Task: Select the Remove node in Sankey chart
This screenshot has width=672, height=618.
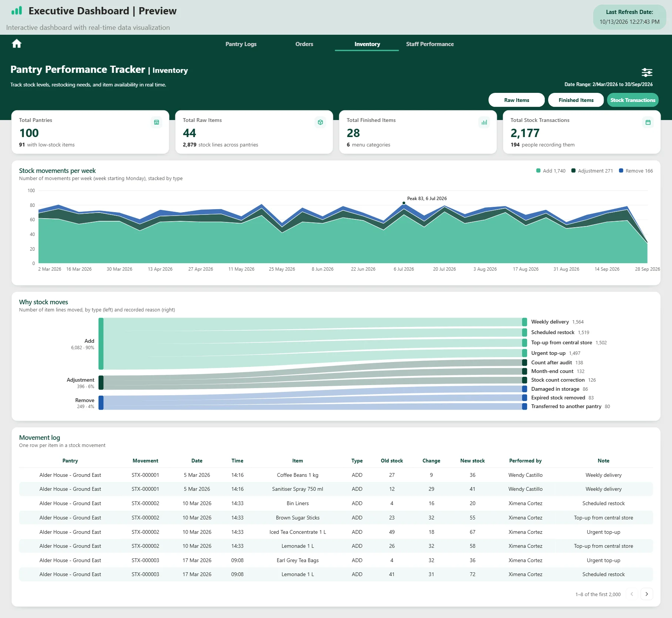Action: tap(101, 402)
